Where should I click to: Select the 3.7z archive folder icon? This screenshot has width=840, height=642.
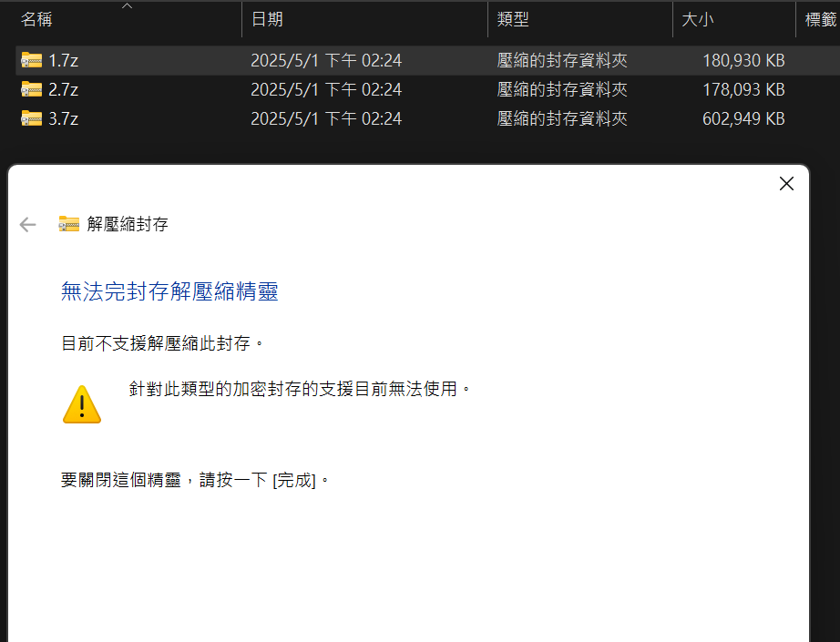32,117
